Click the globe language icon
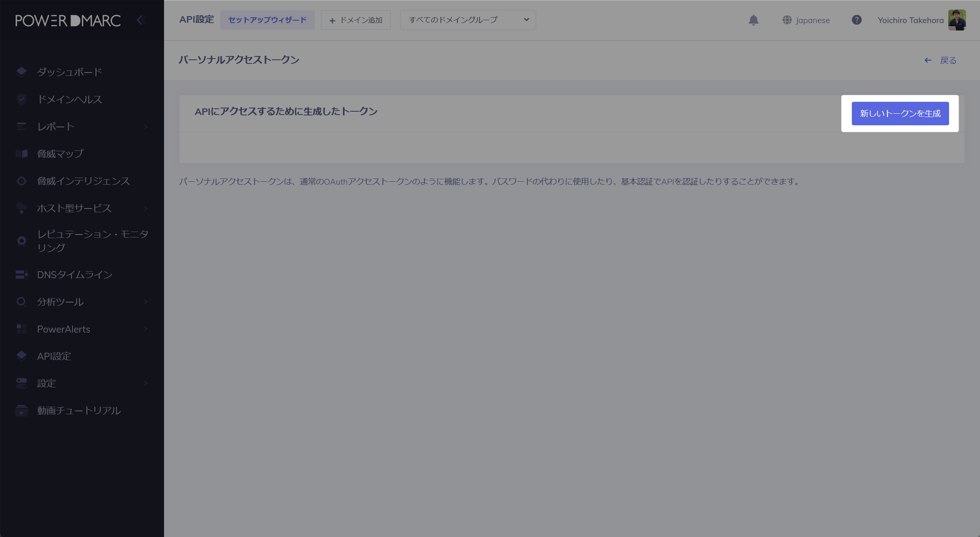Screen dimensions: 980x537 [787, 20]
